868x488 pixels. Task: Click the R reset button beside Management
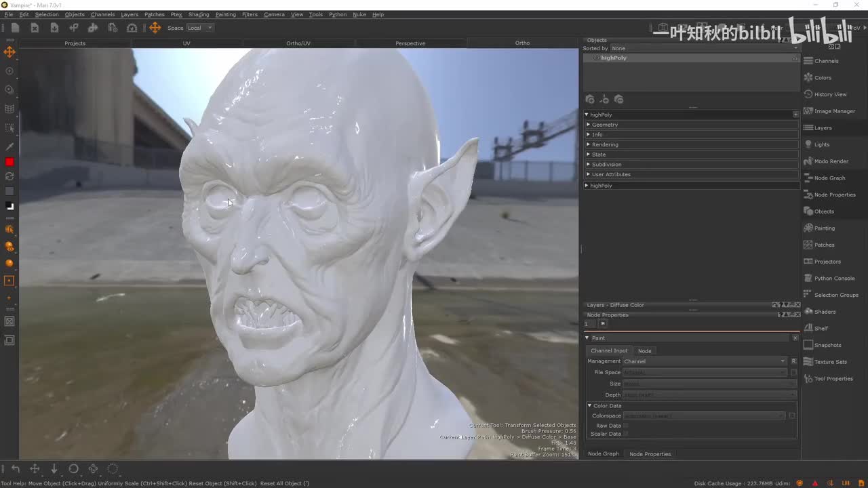click(793, 361)
